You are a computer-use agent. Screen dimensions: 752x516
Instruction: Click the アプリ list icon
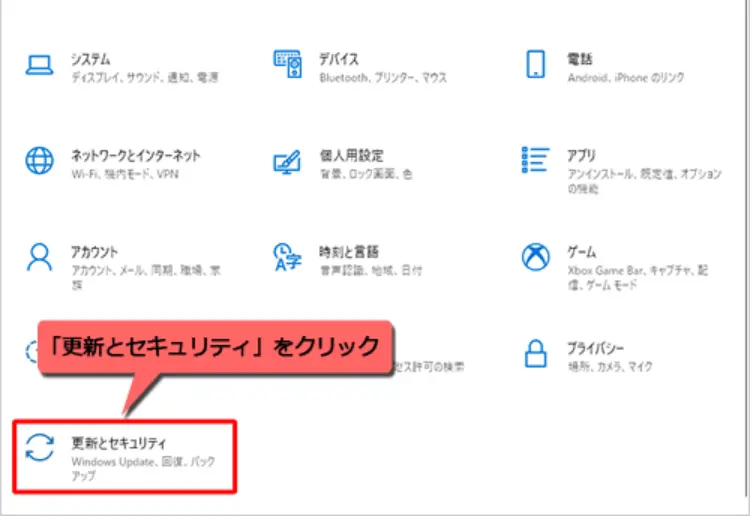535,160
